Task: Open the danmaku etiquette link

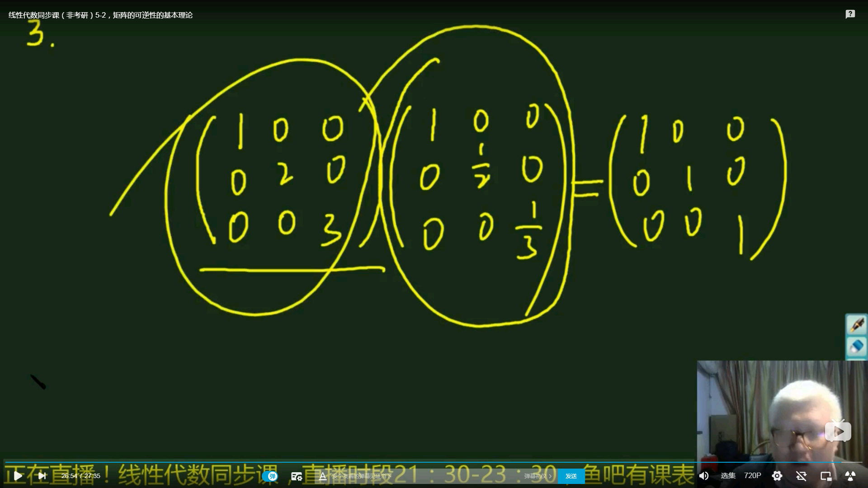Action: click(538, 476)
